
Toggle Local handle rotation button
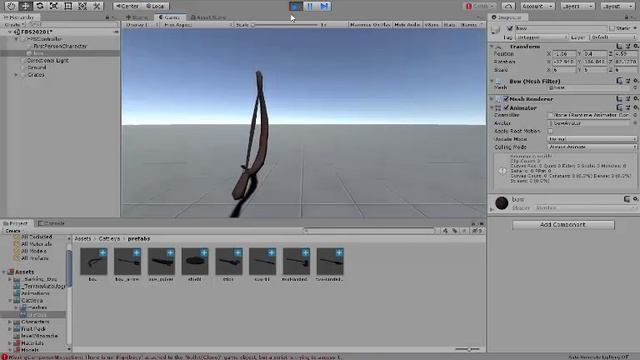pos(156,6)
